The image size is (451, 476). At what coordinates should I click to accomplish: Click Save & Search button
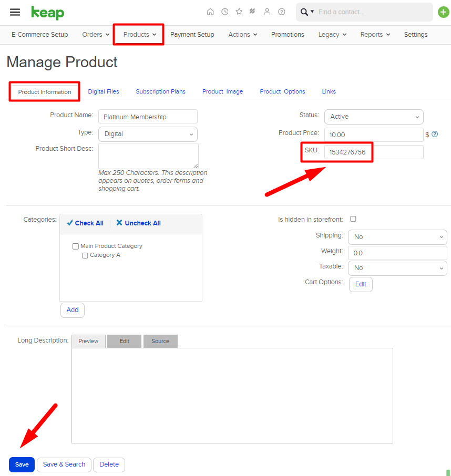pos(64,464)
